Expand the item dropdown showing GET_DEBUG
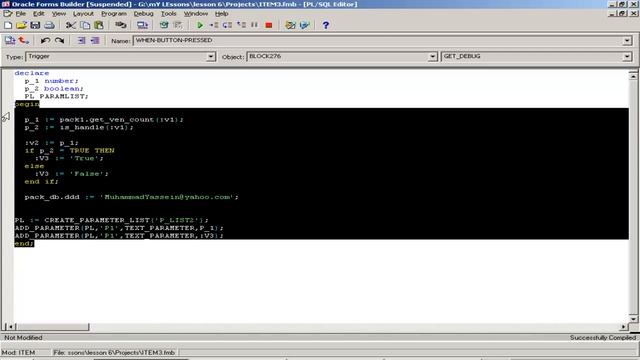 pyautogui.click(x=627, y=57)
